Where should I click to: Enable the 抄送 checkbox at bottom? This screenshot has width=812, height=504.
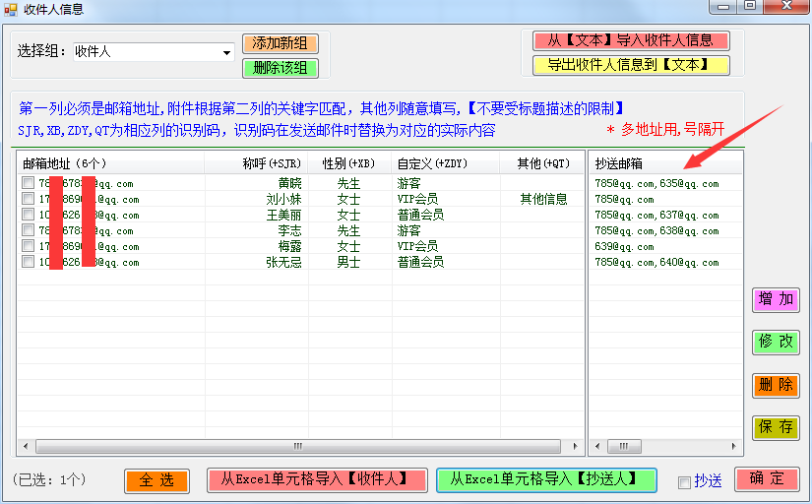pos(684,482)
